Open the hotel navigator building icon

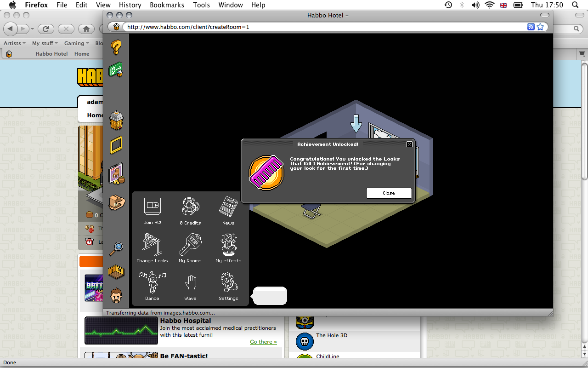coord(116,120)
